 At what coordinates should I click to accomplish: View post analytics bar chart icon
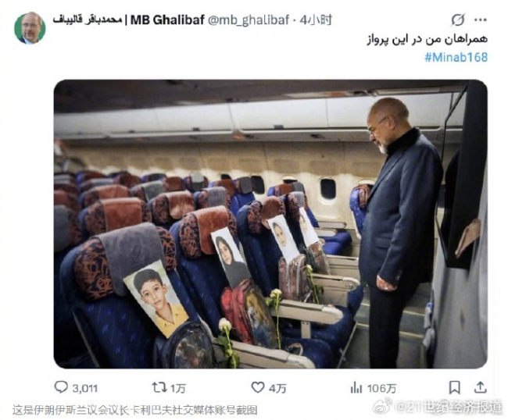[356, 388]
